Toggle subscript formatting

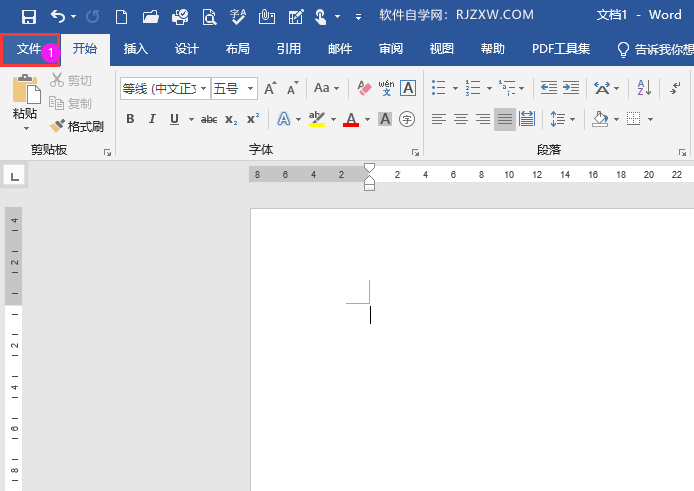(231, 119)
